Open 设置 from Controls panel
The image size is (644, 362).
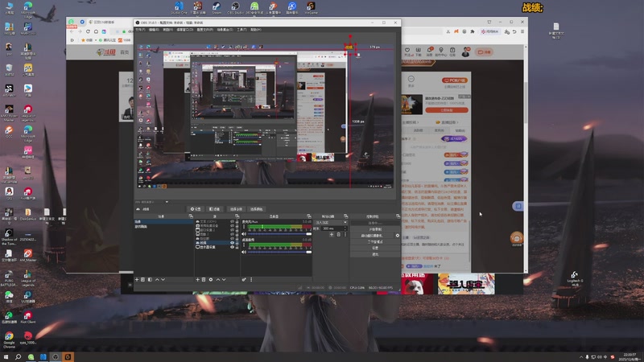pos(375,248)
